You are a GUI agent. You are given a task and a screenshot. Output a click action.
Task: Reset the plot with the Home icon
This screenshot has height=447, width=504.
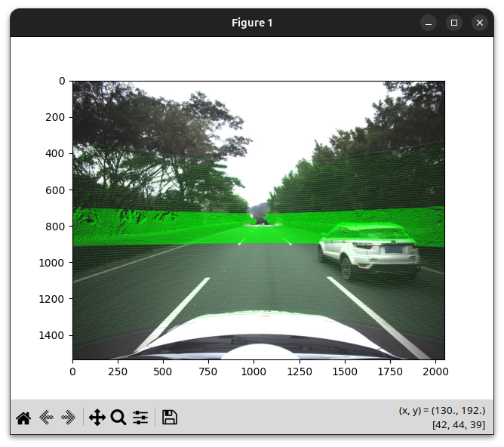(x=23, y=418)
